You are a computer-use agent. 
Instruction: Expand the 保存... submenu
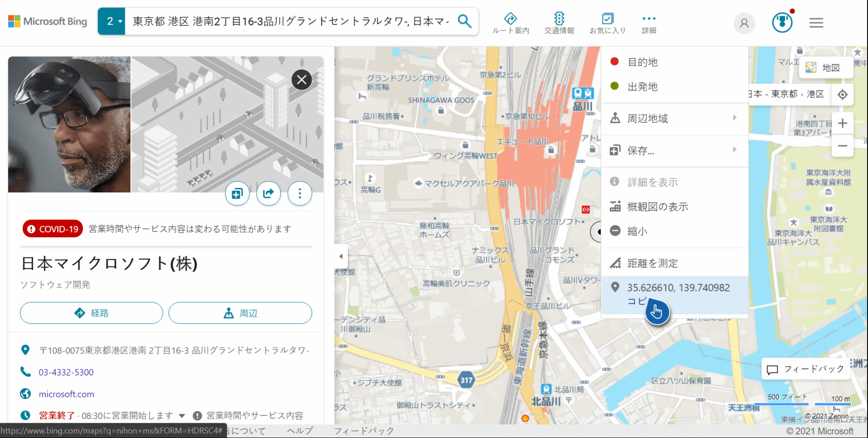(674, 150)
